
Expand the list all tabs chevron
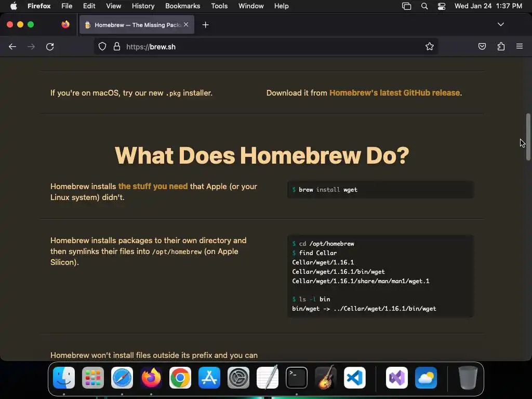tap(500, 24)
